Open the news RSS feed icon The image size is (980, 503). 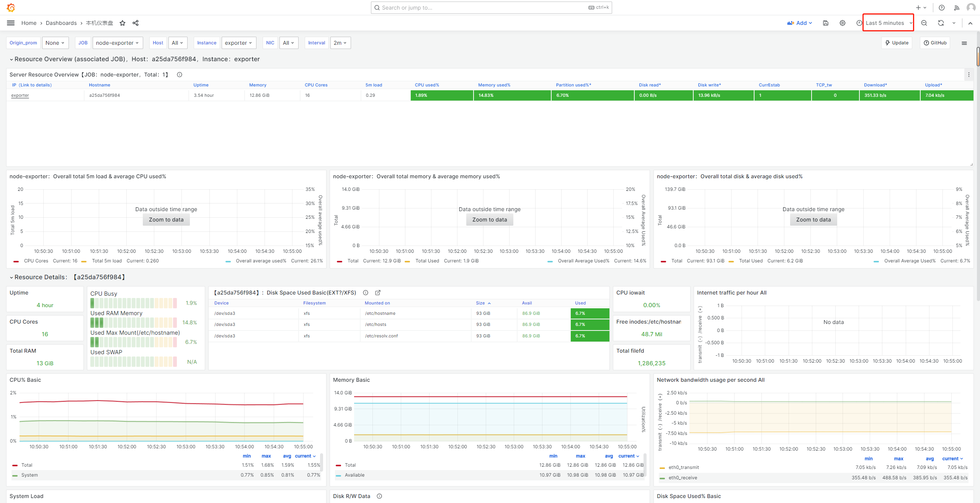pyautogui.click(x=957, y=8)
